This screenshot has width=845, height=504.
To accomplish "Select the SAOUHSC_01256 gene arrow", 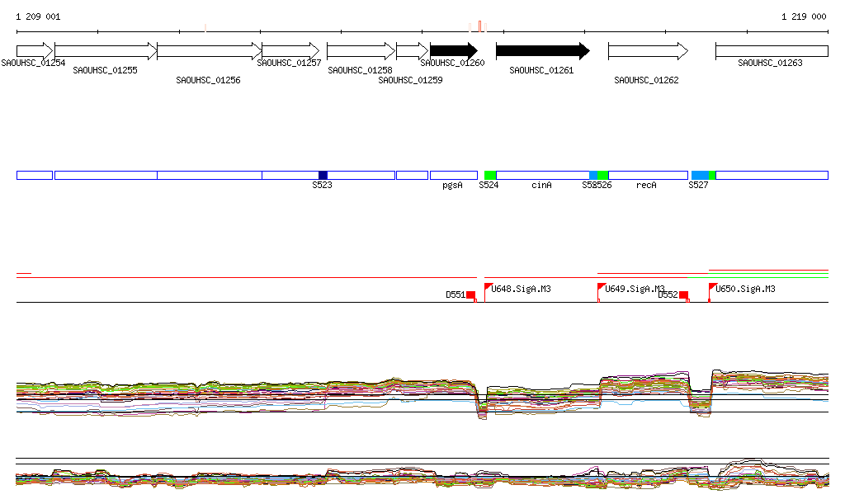I will 209,51.
